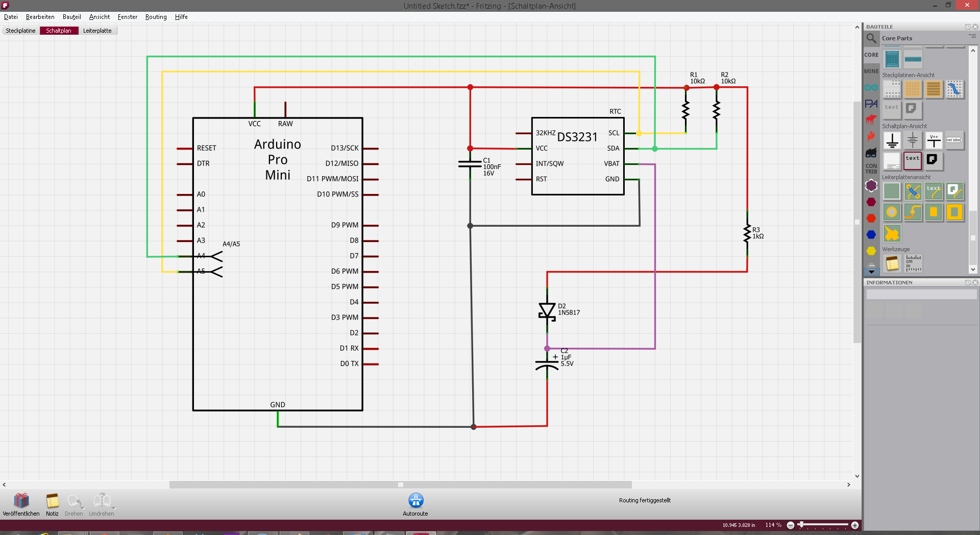Open the Hilfe menu
Viewport: 980px width, 535px height.
tap(181, 17)
